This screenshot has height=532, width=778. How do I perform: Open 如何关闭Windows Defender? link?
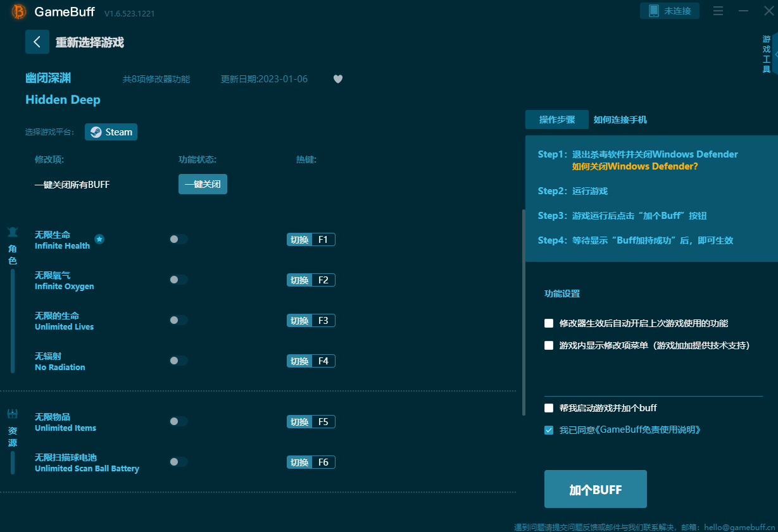tap(635, 166)
